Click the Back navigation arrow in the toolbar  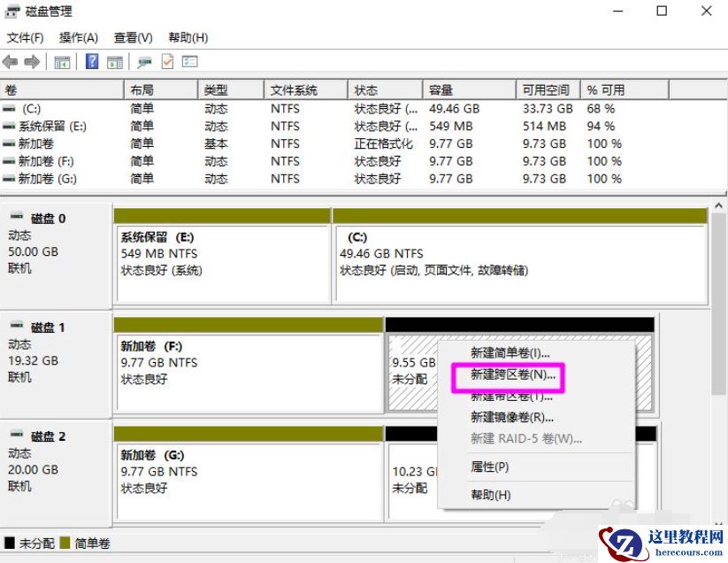click(x=11, y=62)
